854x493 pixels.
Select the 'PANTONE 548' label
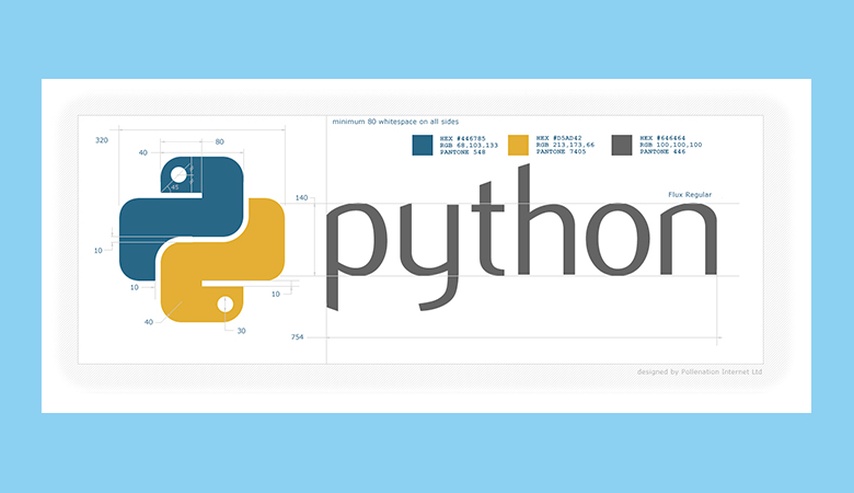pyautogui.click(x=462, y=152)
